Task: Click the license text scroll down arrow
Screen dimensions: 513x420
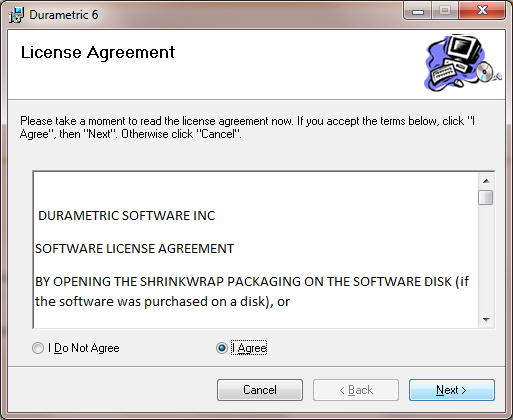Action: point(486,320)
